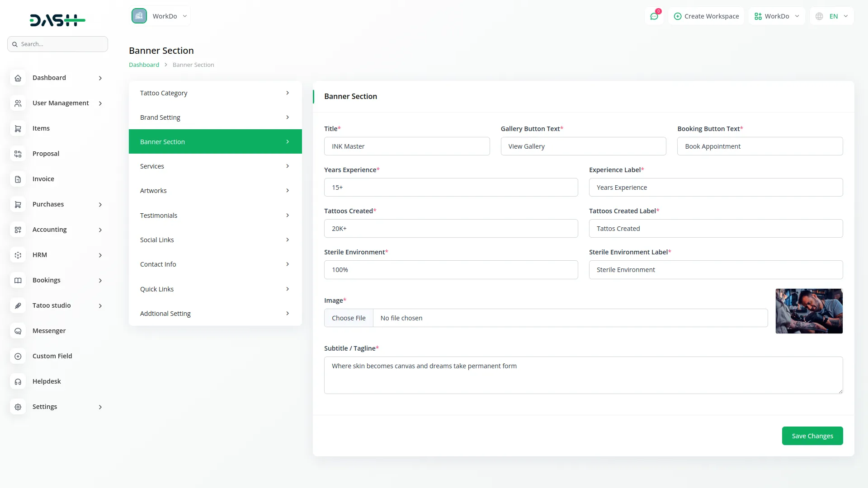Click the Helpdesk headset icon
The image size is (868, 488).
click(18, 382)
